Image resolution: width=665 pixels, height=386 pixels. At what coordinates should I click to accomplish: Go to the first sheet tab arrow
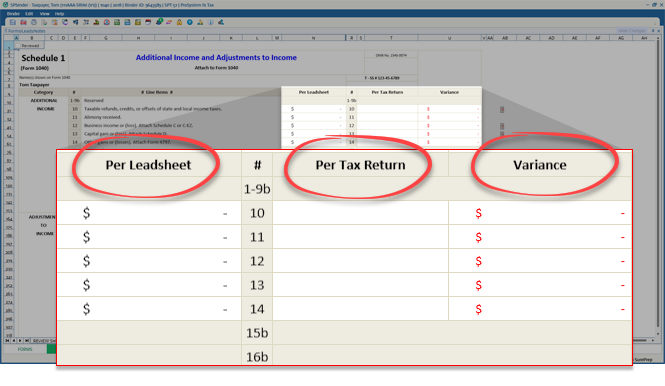click(7, 341)
